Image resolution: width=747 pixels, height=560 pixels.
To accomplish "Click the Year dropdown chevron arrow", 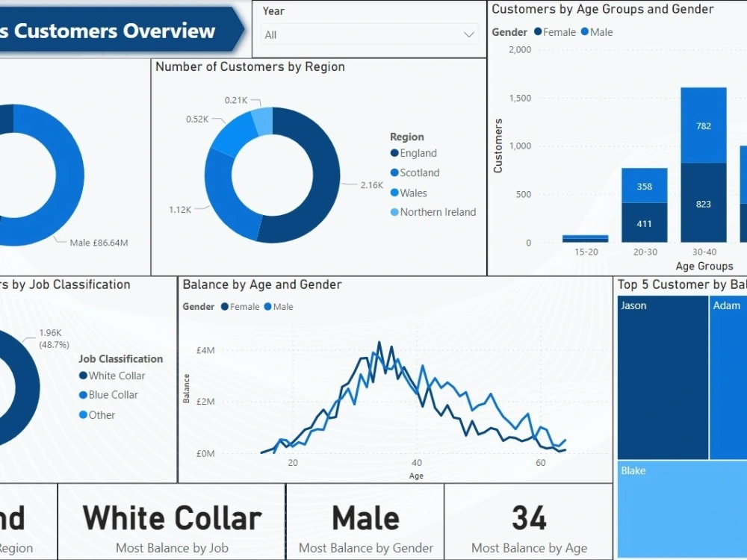I will point(469,34).
